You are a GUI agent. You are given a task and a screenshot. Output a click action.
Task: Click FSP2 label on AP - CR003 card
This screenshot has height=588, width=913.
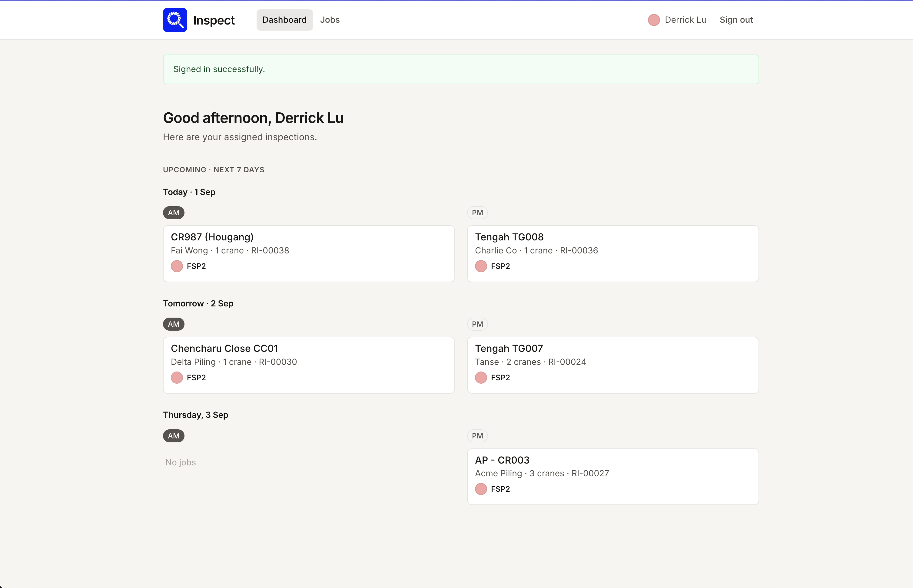pyautogui.click(x=500, y=489)
